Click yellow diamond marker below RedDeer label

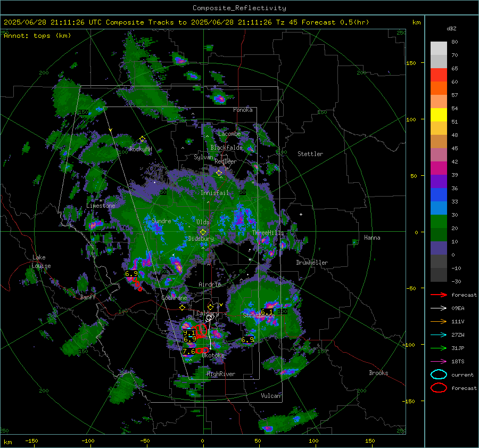click(x=219, y=173)
